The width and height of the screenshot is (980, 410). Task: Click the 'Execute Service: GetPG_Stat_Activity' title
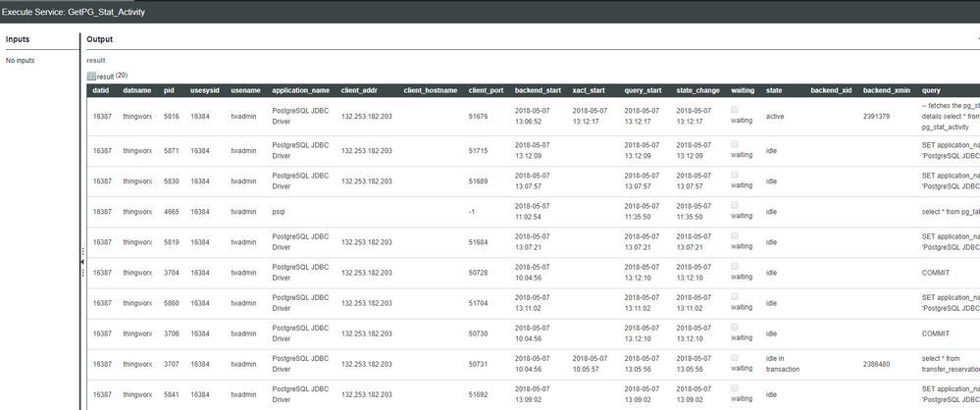[x=74, y=12]
